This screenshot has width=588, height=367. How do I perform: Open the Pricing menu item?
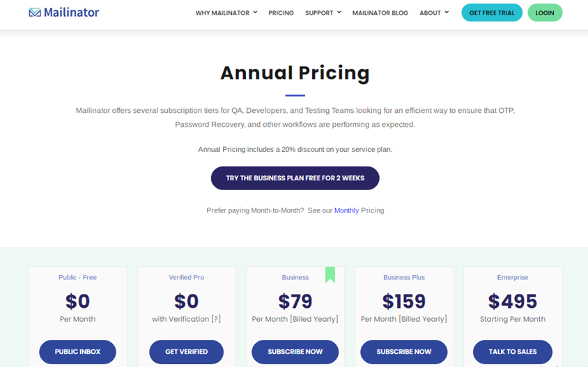[281, 13]
